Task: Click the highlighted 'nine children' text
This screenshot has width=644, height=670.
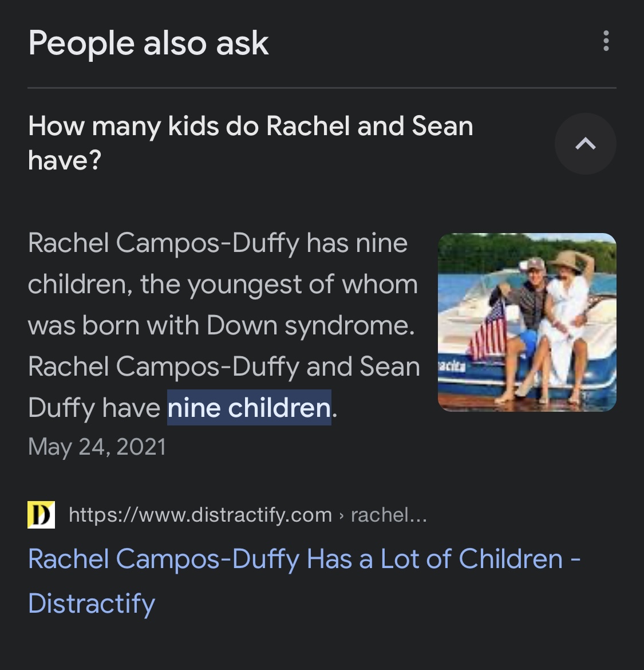Action: point(249,408)
